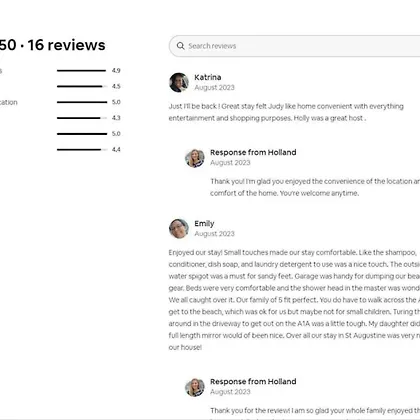Screen dimensions: 420x420
Task: Click first Response from Holland heading
Action: pos(253,152)
